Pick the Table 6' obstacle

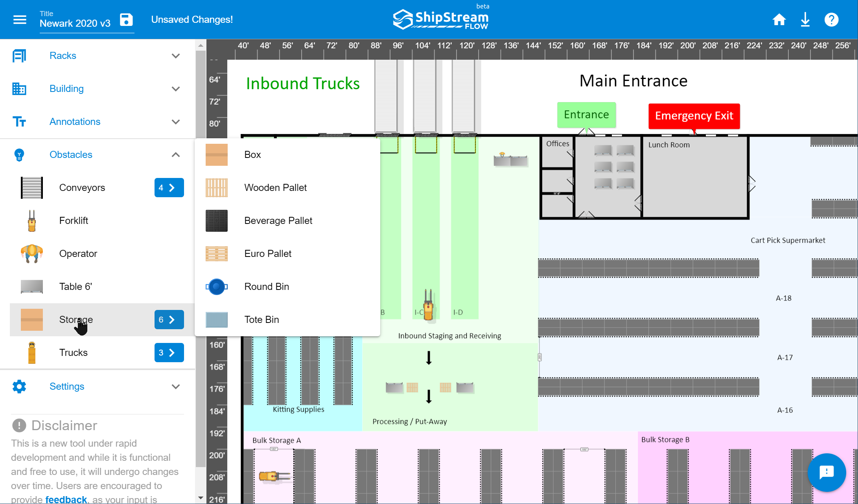[75, 286]
